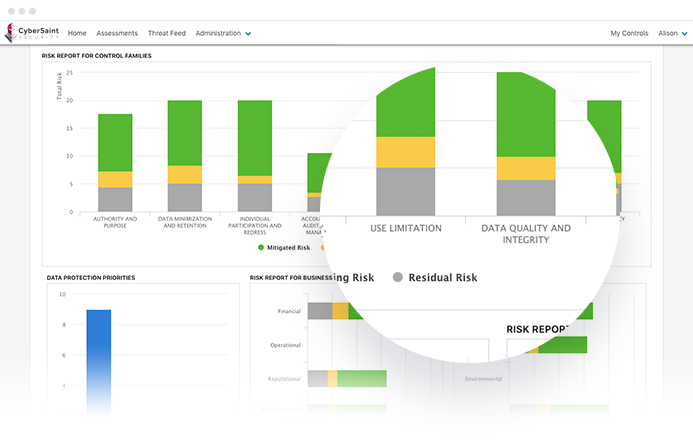Open the Threat Feed tab
The width and height of the screenshot is (693, 448).
pyautogui.click(x=167, y=33)
